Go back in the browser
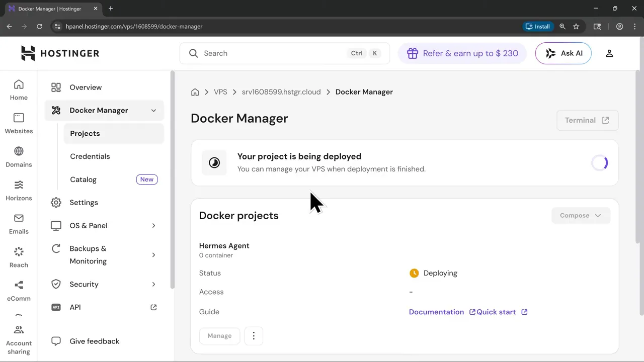This screenshot has width=644, height=362. coord(9,27)
